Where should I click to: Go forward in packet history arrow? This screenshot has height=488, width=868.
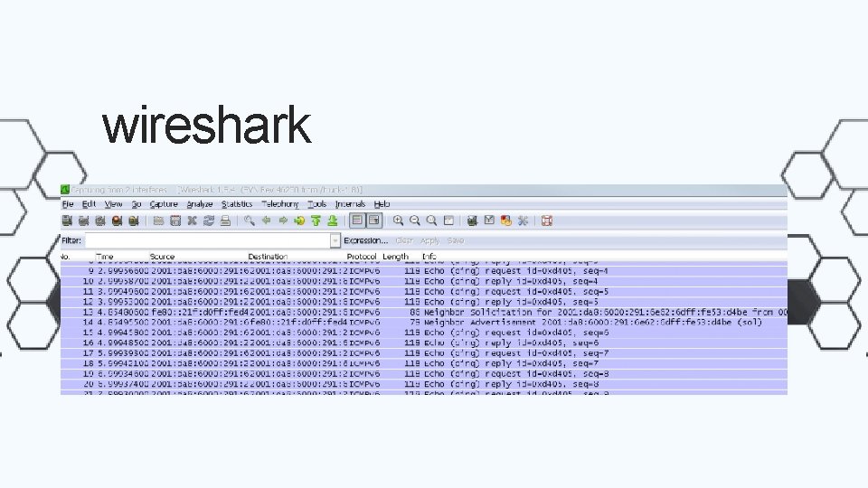(x=283, y=221)
